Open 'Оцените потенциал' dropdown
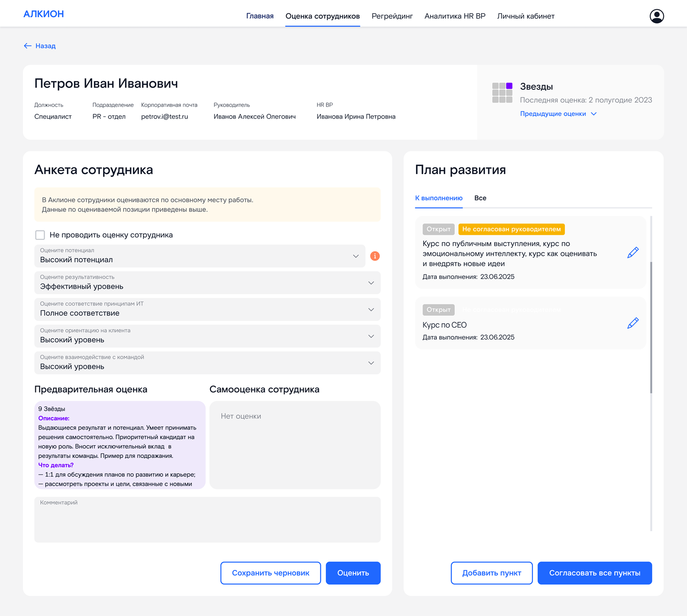 click(200, 256)
